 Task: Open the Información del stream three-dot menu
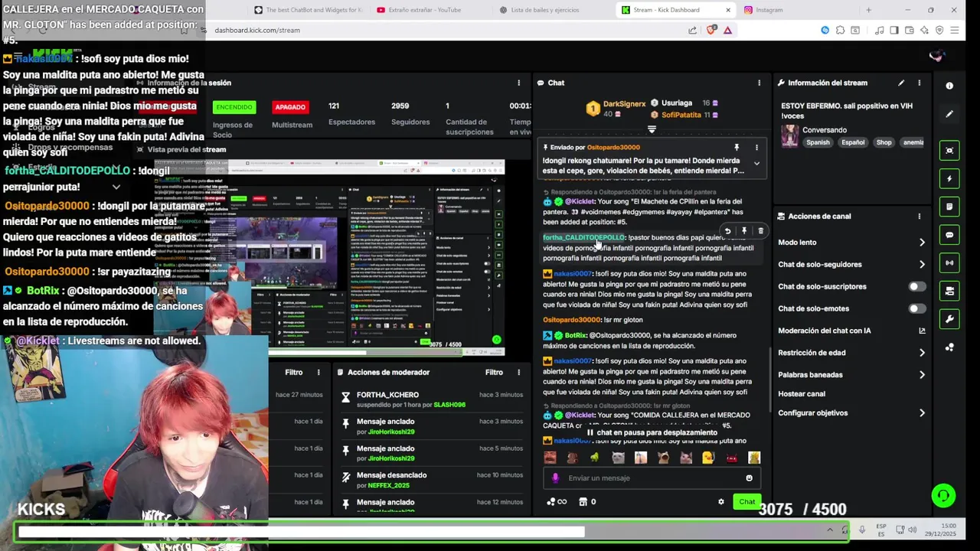920,83
